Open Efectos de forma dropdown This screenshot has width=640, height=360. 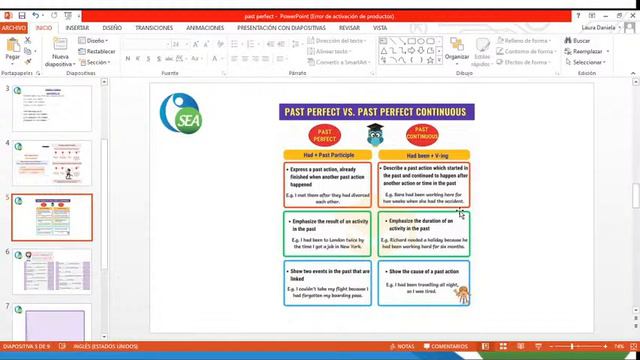(x=524, y=62)
